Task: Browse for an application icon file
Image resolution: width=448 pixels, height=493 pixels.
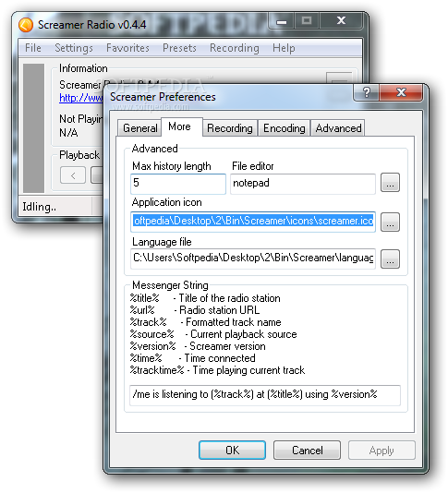Action: pos(390,222)
